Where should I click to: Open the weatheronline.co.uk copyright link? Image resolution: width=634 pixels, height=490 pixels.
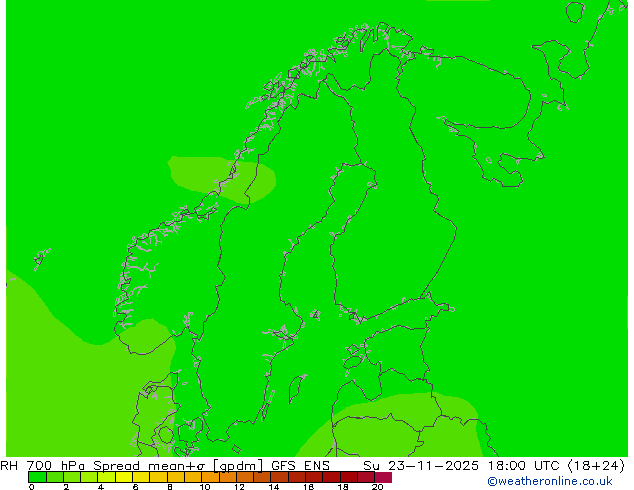pyautogui.click(x=550, y=481)
